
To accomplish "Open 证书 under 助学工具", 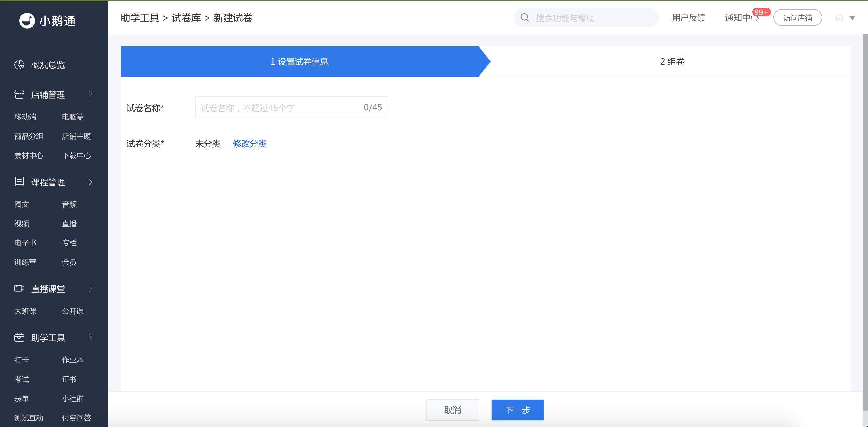I will tap(69, 379).
